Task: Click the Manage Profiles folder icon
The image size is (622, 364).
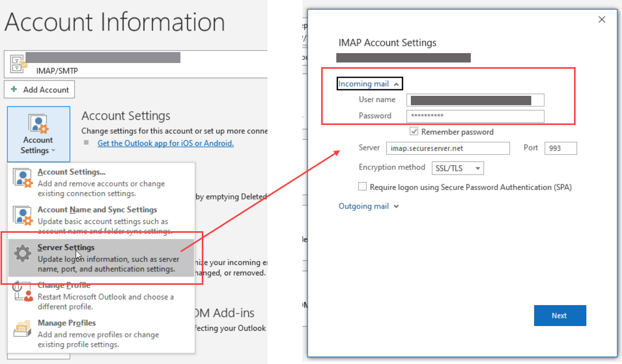Action: pyautogui.click(x=22, y=329)
